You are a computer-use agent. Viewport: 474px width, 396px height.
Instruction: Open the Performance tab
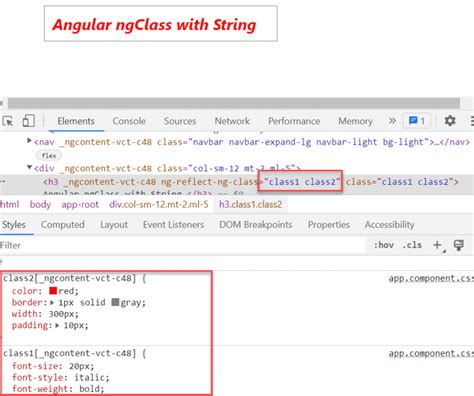294,121
